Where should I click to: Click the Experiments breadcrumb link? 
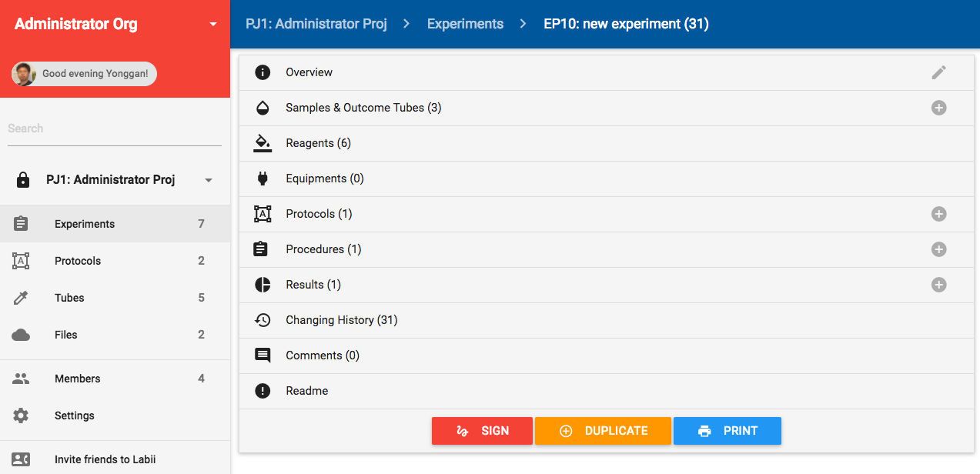click(465, 24)
